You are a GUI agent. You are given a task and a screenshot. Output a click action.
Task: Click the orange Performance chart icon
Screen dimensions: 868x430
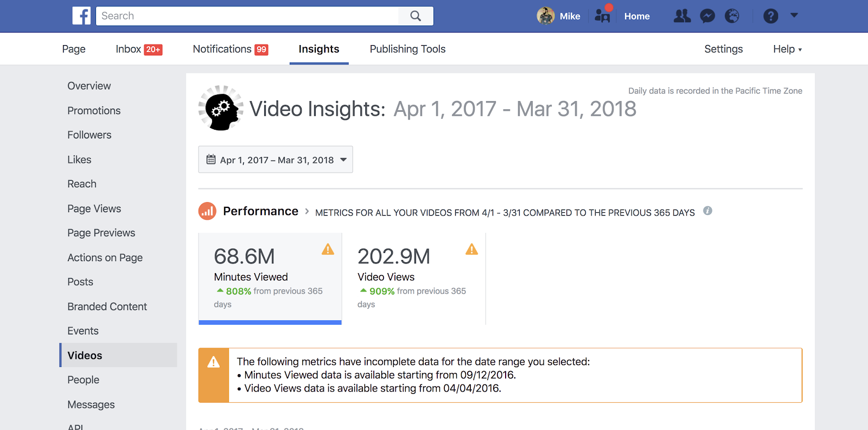(x=207, y=211)
